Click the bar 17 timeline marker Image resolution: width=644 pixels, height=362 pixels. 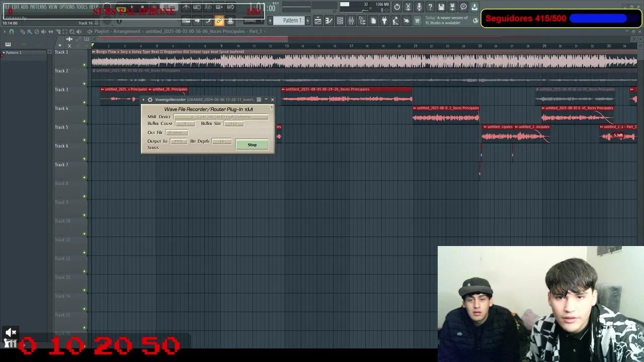(351, 46)
